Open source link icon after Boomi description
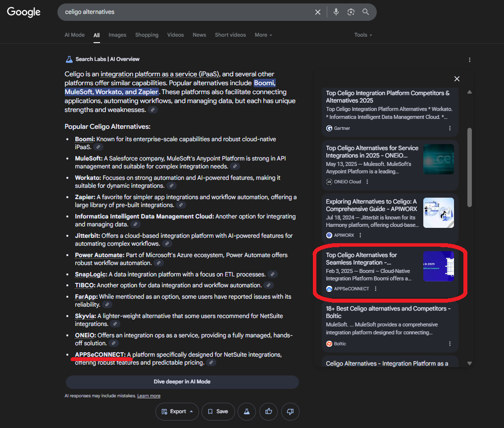The width and height of the screenshot is (504, 428). click(99, 147)
